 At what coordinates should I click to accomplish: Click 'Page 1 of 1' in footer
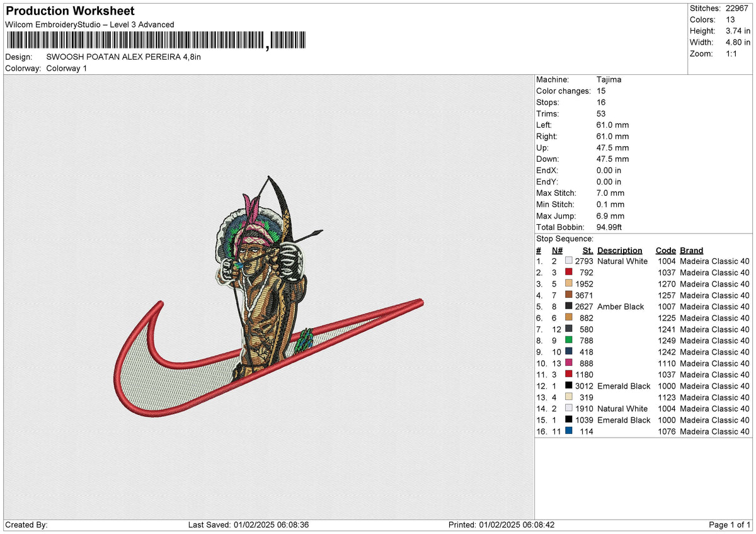pyautogui.click(x=730, y=525)
